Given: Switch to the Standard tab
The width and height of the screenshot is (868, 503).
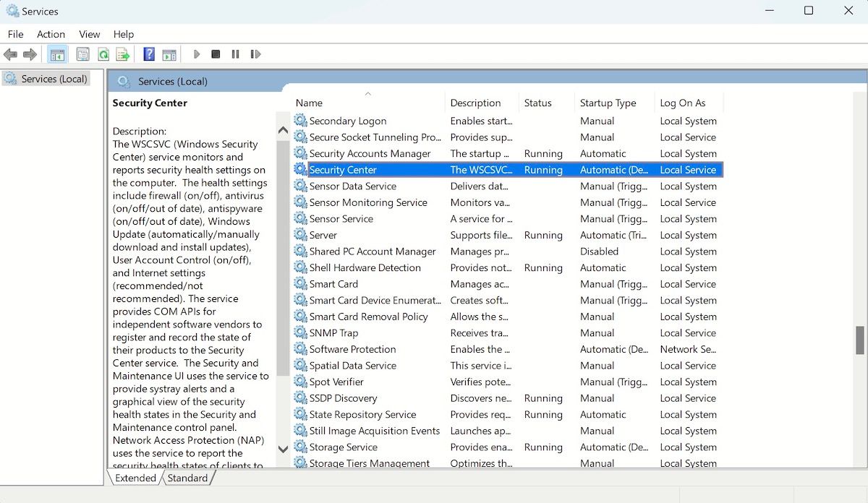Looking at the screenshot, I should point(187,478).
